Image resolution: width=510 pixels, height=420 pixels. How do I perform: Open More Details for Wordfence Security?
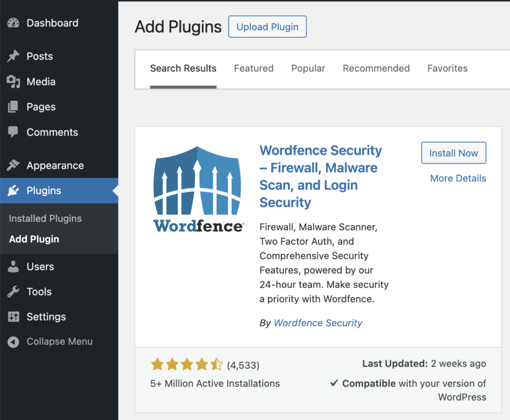(x=458, y=178)
